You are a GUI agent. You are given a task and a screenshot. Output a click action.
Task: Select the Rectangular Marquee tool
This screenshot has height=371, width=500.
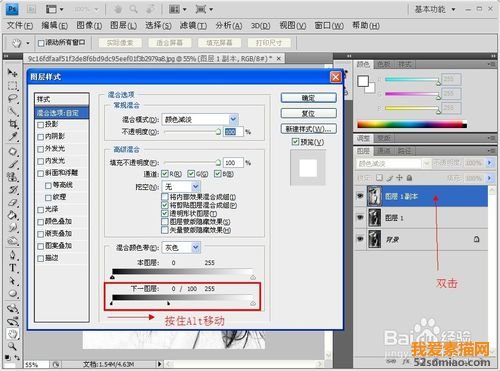point(13,86)
